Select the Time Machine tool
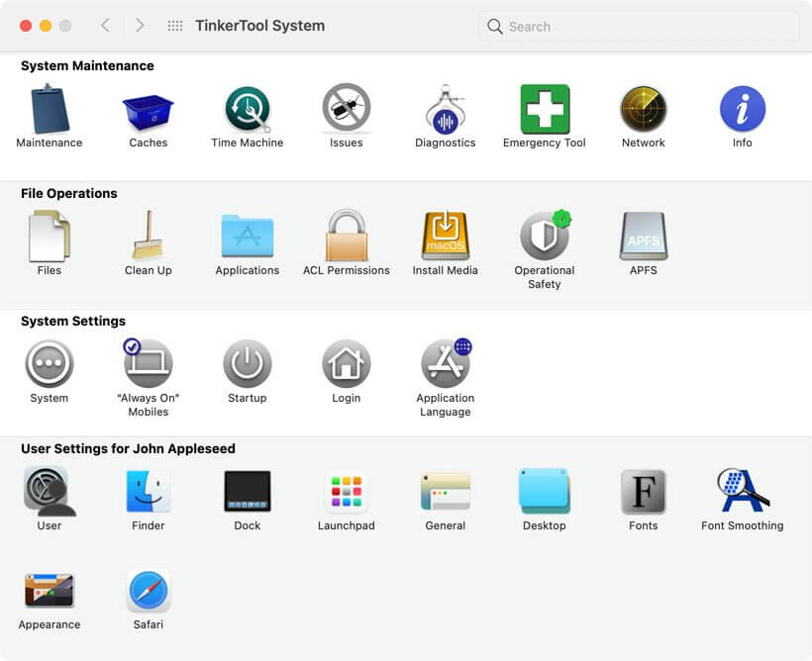Screen dimensions: 812x661 [247, 111]
